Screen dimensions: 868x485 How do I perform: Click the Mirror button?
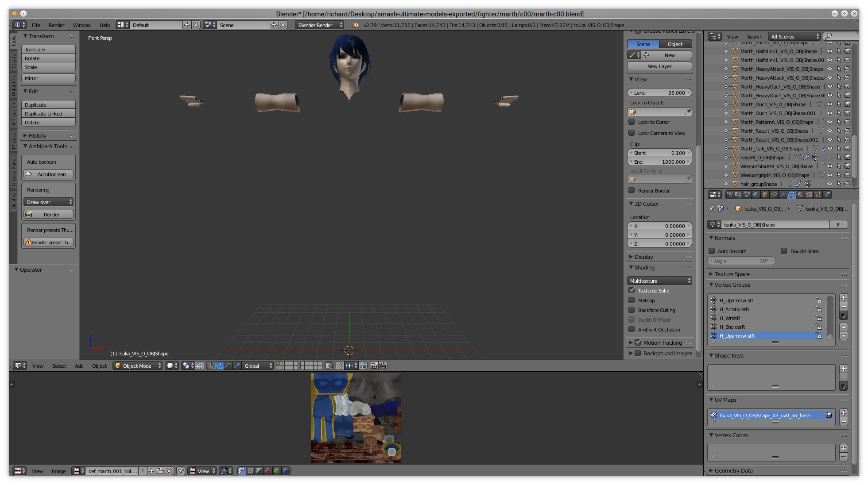(49, 78)
